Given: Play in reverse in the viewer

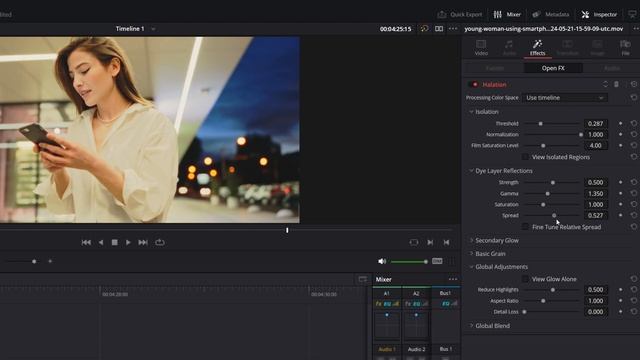Looking at the screenshot, I should (101, 242).
